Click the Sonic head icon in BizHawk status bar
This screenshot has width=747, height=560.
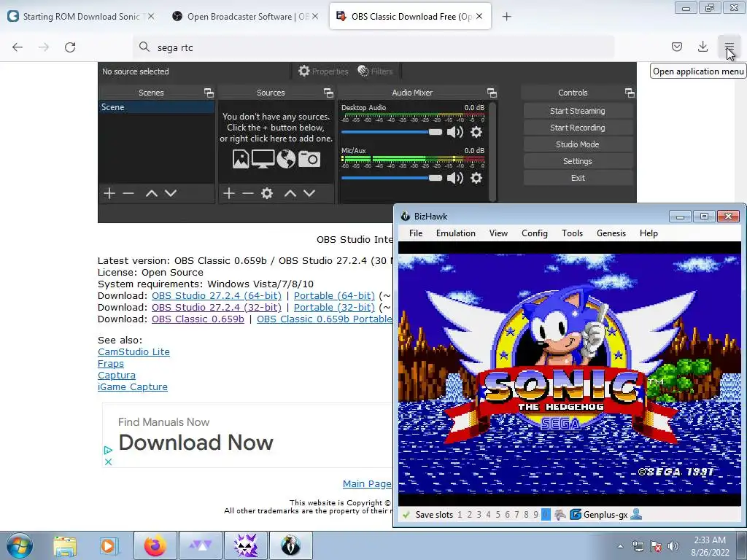tap(560, 514)
